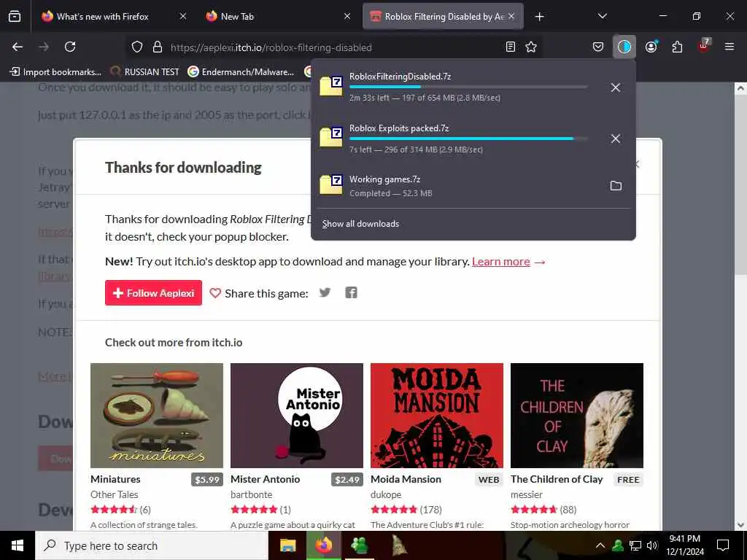Open the Firefox application hamburger menu
The width and height of the screenshot is (747, 560).
coord(729,47)
